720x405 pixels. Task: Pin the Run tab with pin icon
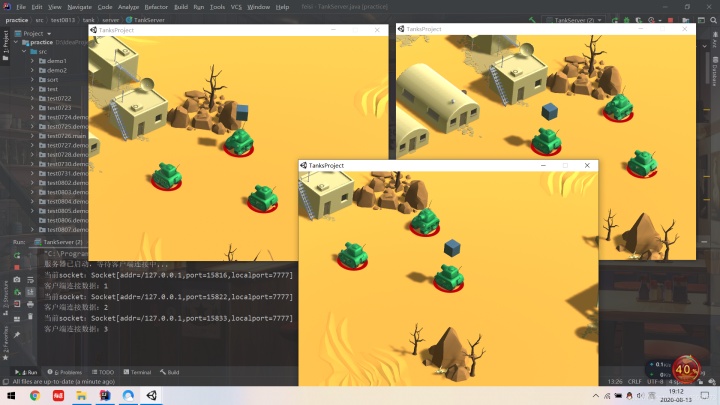(17, 335)
